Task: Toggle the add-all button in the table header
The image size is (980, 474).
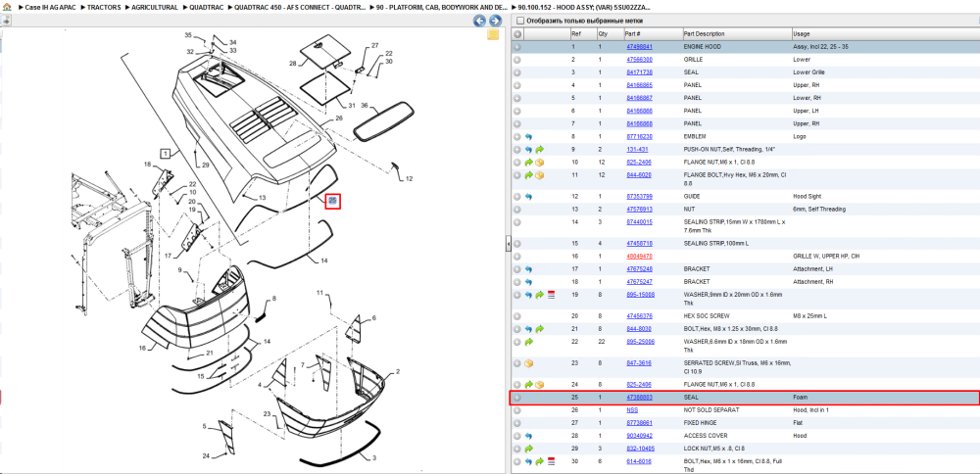Action: 517,33
